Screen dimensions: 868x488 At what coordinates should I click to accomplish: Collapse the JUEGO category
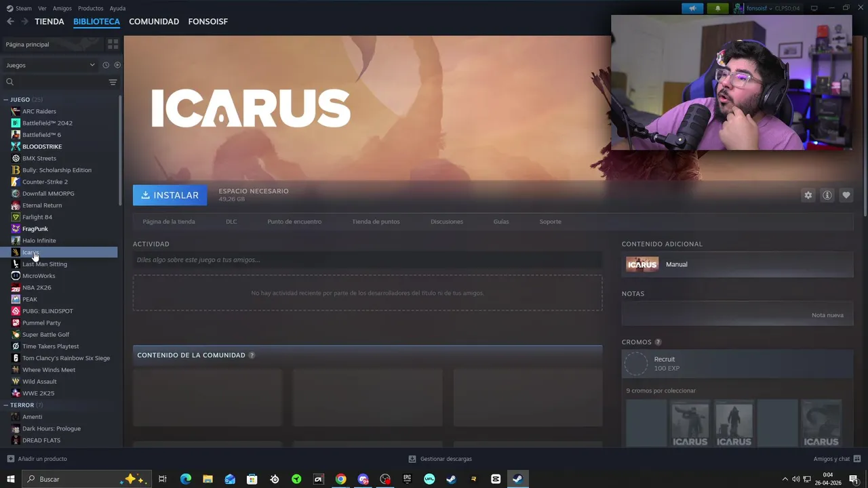(x=5, y=100)
